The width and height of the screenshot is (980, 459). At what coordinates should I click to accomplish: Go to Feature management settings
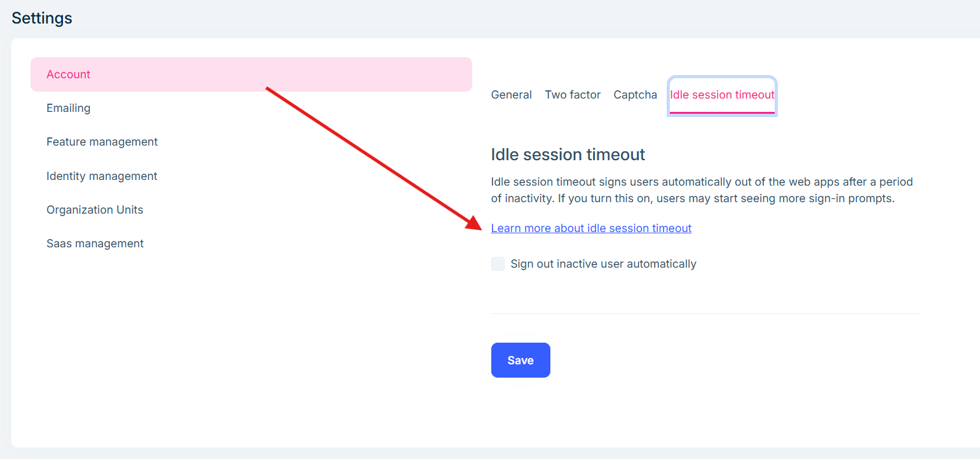point(102,142)
